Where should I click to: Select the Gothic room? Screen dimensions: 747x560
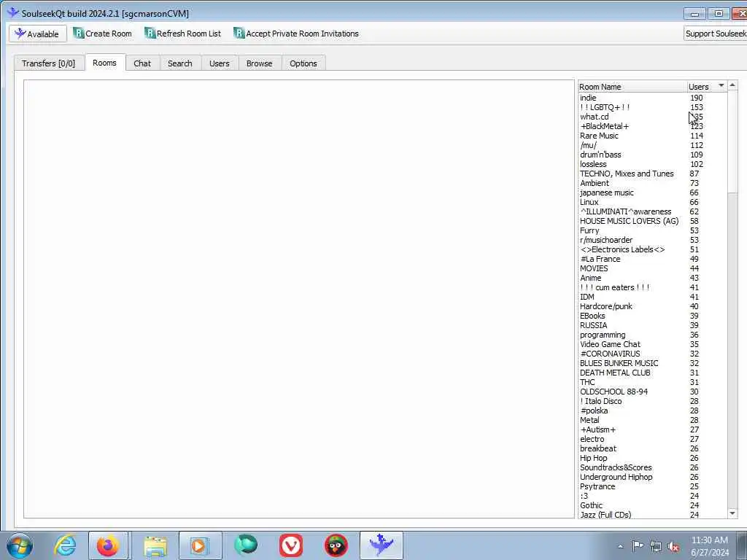651,506
